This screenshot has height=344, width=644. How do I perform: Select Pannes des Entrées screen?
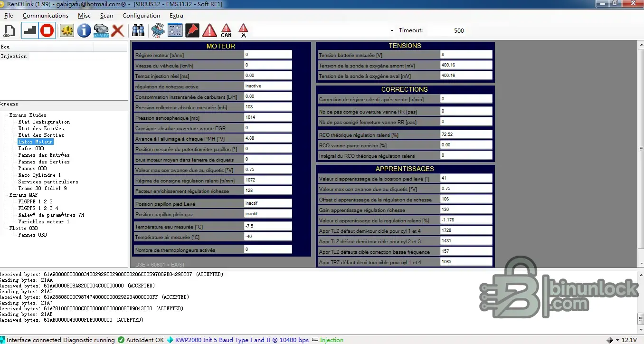click(44, 155)
